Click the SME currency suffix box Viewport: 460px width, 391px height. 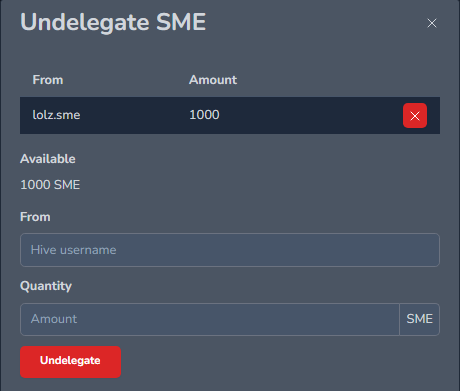point(419,319)
